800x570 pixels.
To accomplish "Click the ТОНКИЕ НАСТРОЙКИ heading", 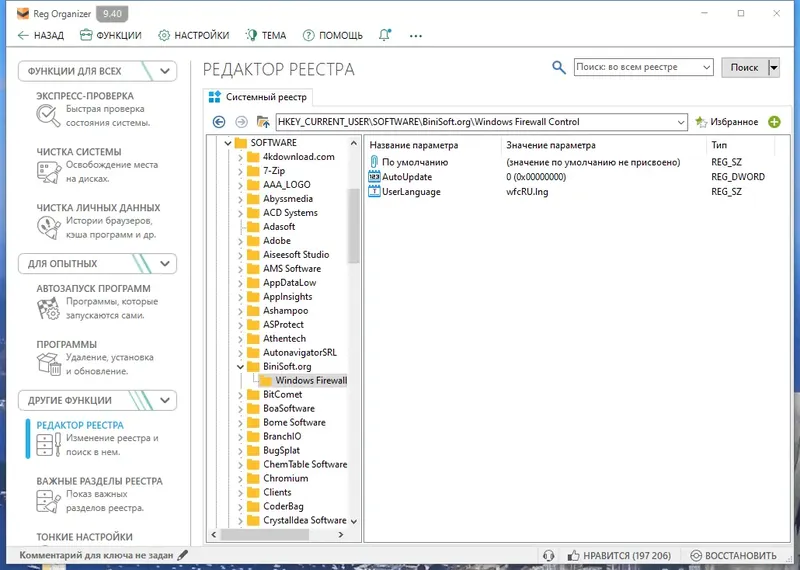I will [84, 537].
